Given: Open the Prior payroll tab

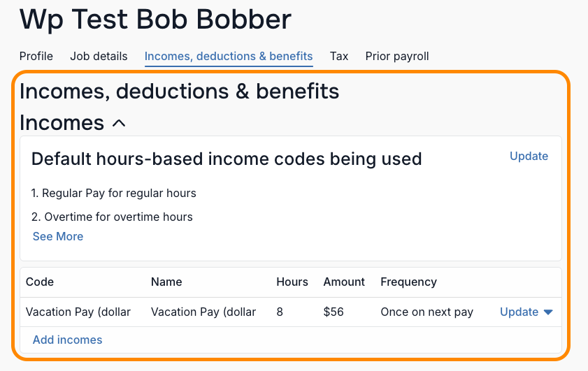Looking at the screenshot, I should click(397, 56).
